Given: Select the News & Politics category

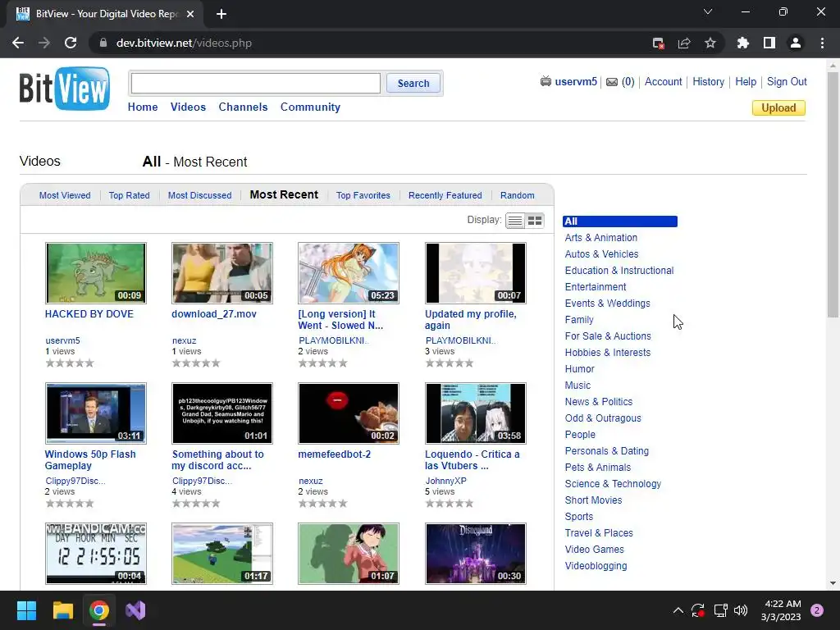Looking at the screenshot, I should [598, 402].
